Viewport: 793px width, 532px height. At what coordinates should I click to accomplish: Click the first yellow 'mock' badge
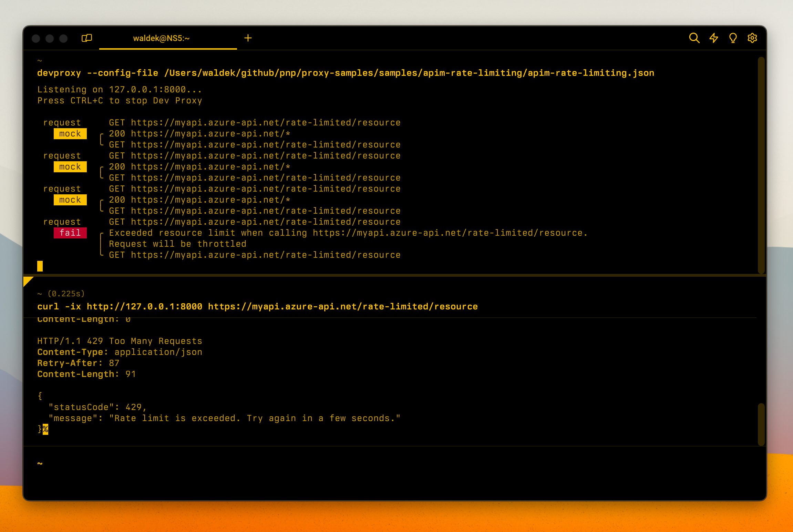pyautogui.click(x=70, y=134)
